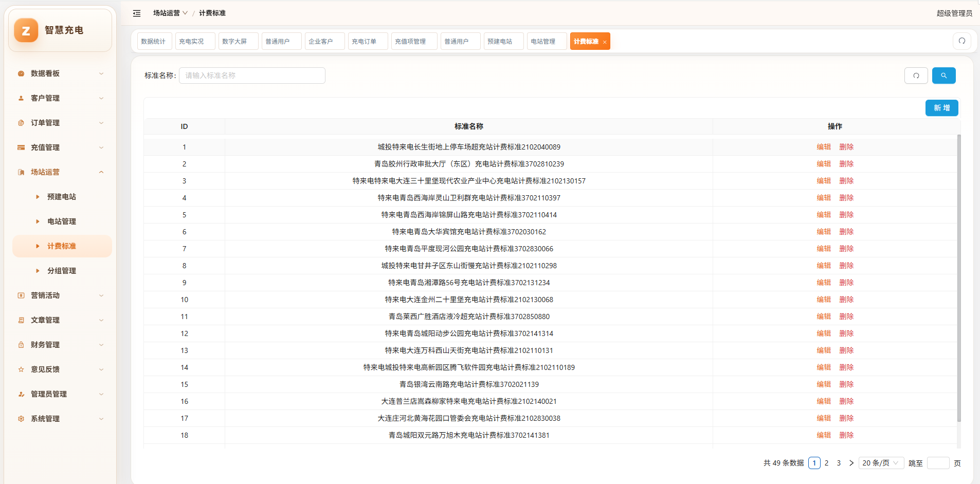Click the refresh icon in the tab bar

pyautogui.click(x=961, y=41)
